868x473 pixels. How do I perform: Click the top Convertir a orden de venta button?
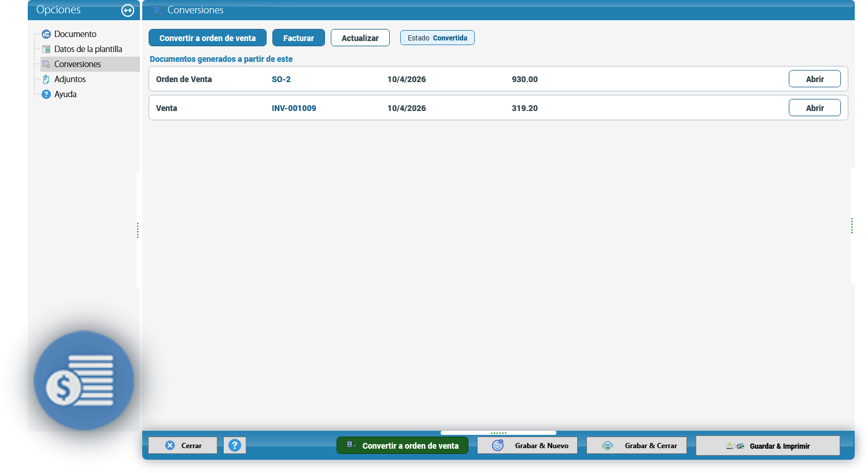(x=208, y=38)
